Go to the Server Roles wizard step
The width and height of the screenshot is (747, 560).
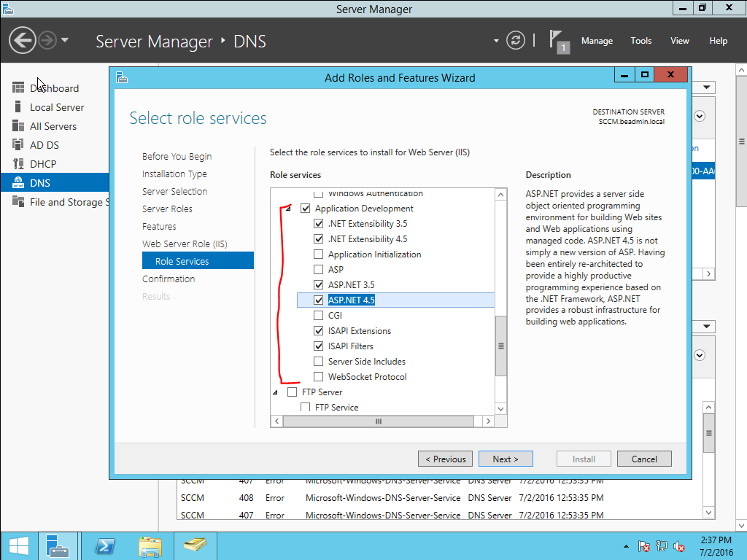coord(167,209)
